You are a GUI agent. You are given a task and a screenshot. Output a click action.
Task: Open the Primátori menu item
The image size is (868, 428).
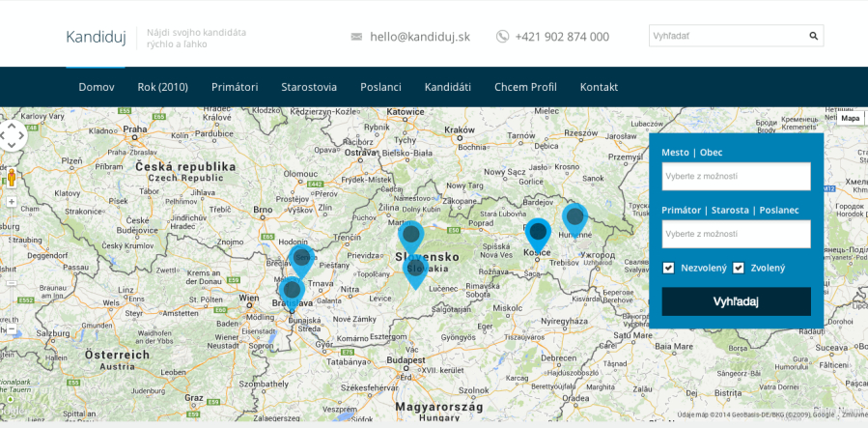235,87
